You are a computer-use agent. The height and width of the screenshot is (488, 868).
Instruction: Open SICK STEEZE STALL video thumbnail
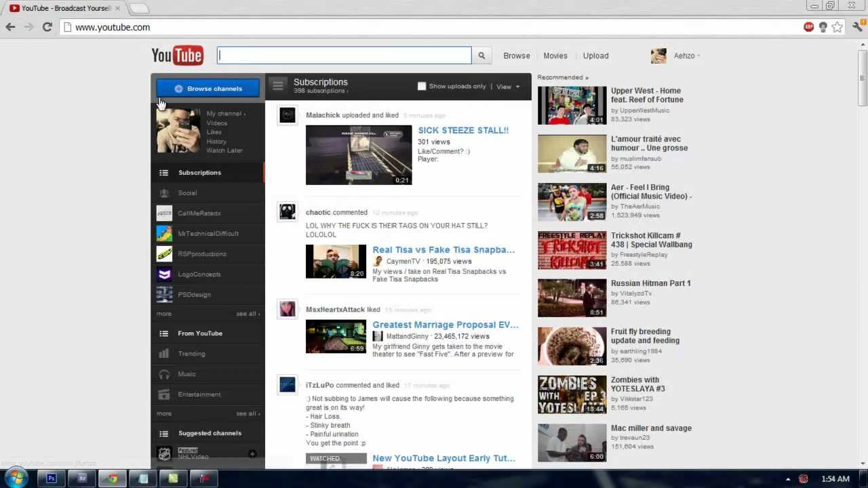tap(359, 155)
